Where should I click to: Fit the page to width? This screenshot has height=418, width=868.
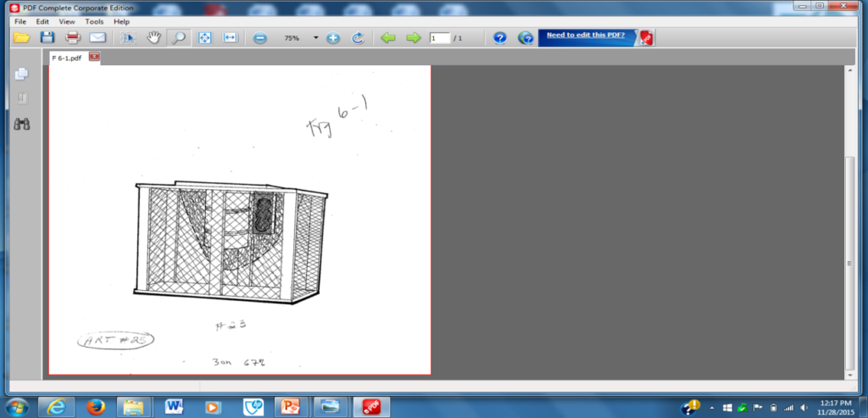point(230,37)
